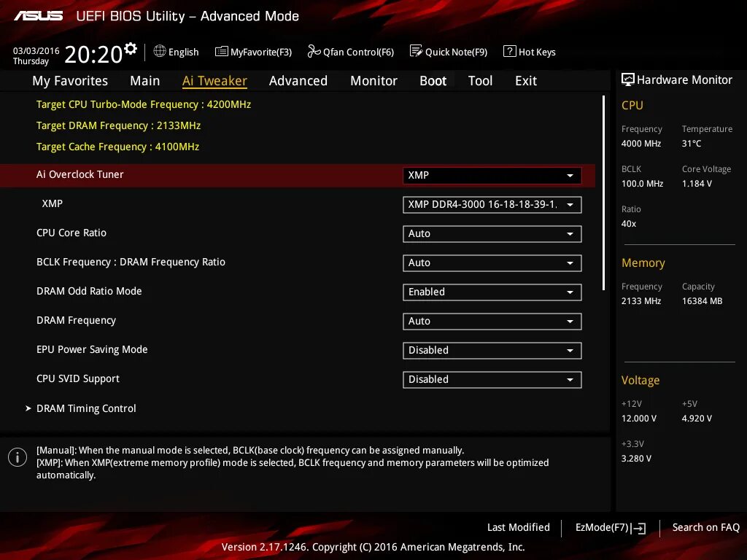Switch to the Boot tab
Image resolution: width=747 pixels, height=560 pixels.
pos(433,81)
